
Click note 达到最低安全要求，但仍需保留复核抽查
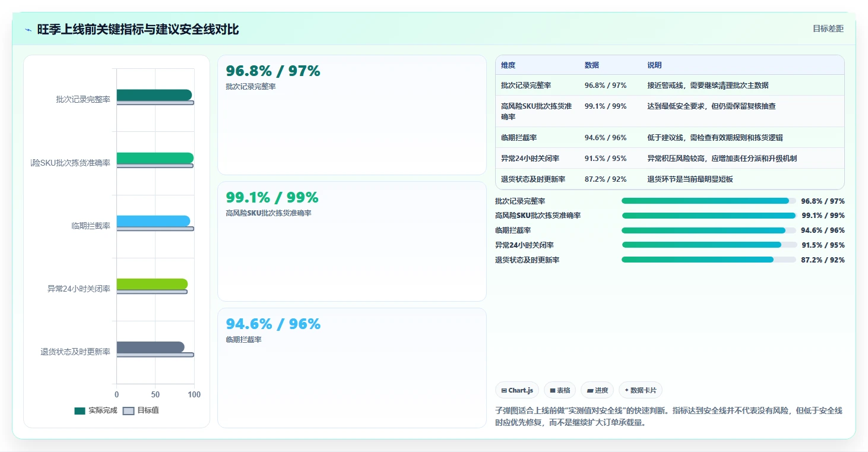coord(712,106)
